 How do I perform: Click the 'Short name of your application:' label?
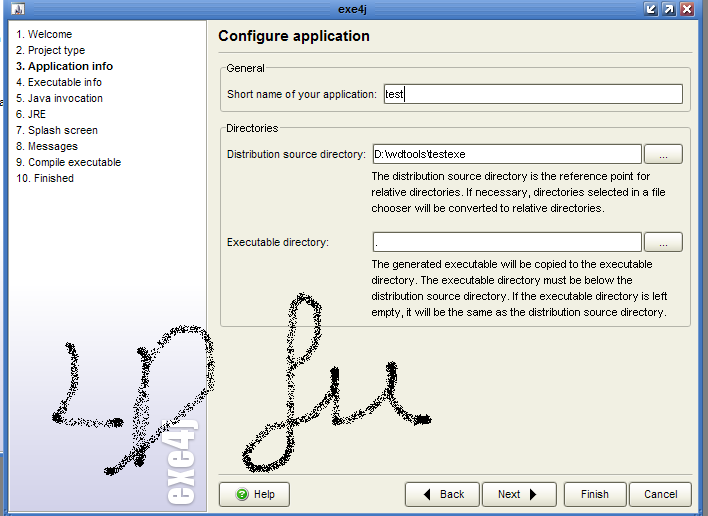(302, 94)
